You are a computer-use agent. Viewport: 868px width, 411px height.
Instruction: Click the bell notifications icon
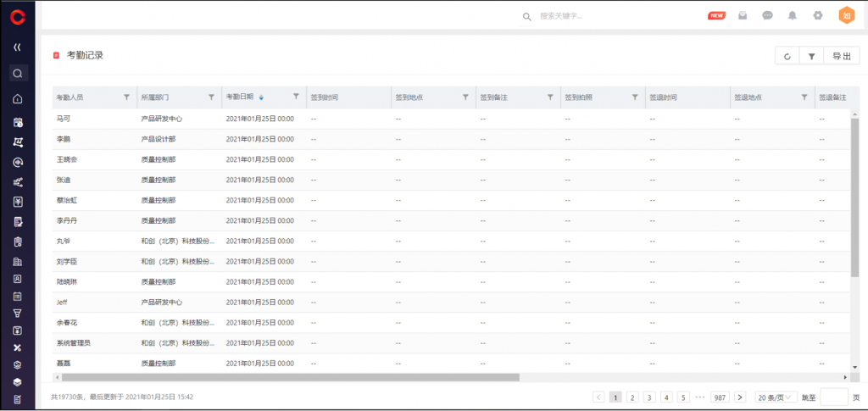click(x=793, y=15)
